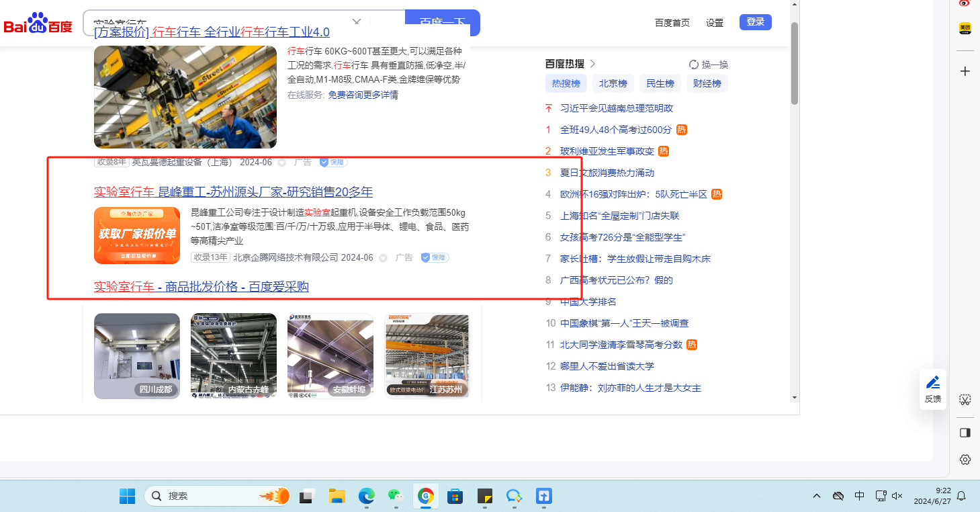The width and height of the screenshot is (980, 512).
Task: Click the muted volume tray icon
Action: (x=897, y=496)
